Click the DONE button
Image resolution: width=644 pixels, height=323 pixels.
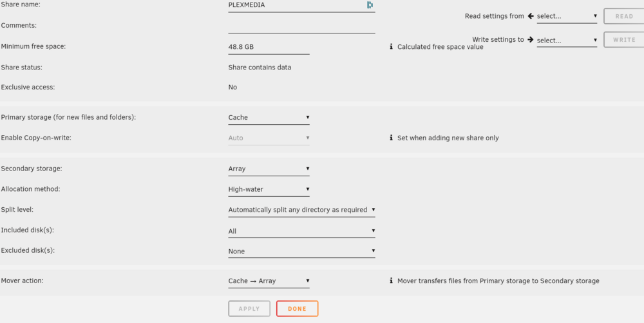pyautogui.click(x=298, y=309)
